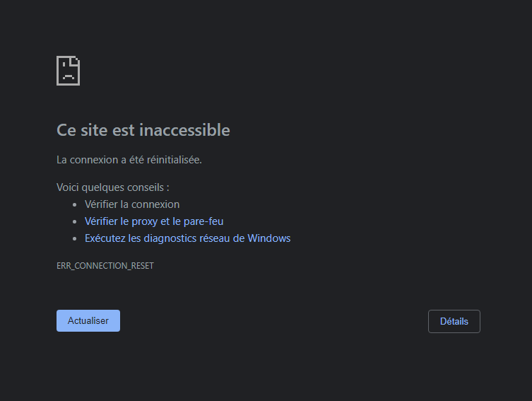Click the bullet before "Vérifier la connexion"
The height and width of the screenshot is (401, 532).
pyautogui.click(x=76, y=204)
